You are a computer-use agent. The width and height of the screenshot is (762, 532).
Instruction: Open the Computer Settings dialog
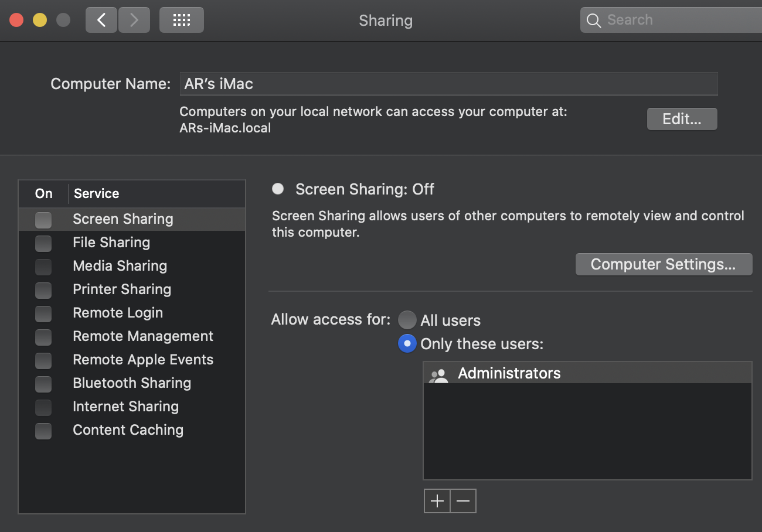coord(664,264)
